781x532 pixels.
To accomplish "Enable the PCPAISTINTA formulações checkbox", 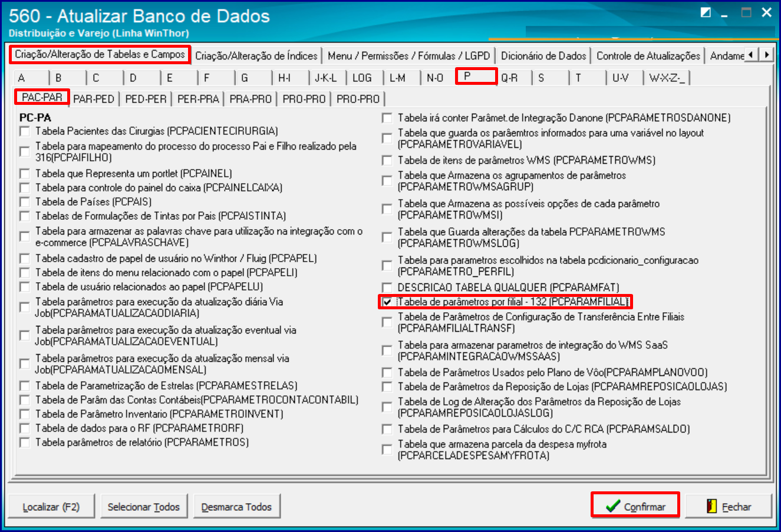I will coord(25,216).
